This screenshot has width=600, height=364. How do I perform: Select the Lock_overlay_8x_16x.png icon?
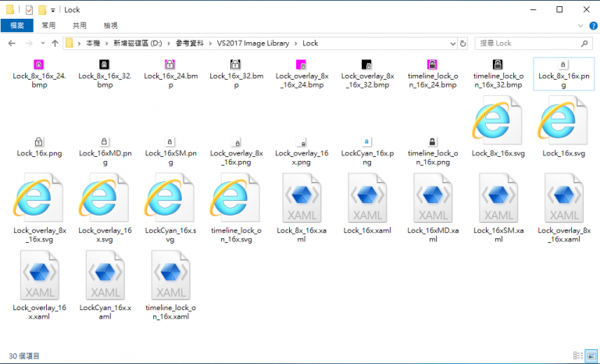tap(235, 142)
